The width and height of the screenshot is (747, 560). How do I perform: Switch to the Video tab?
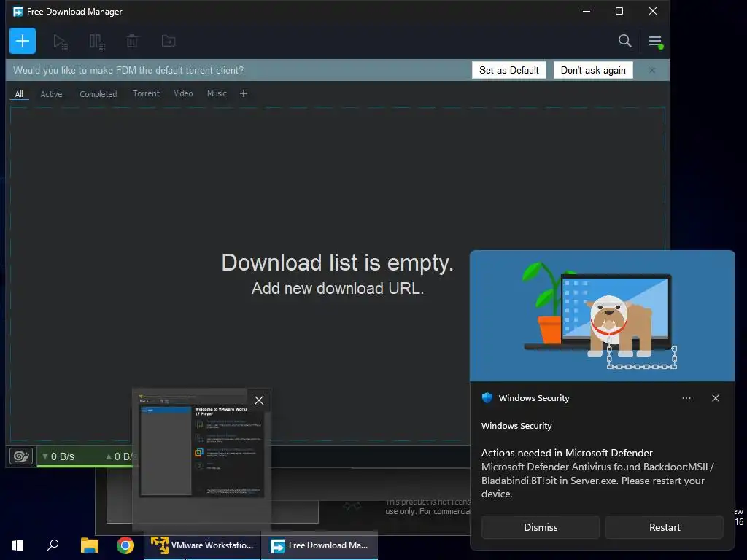(183, 93)
